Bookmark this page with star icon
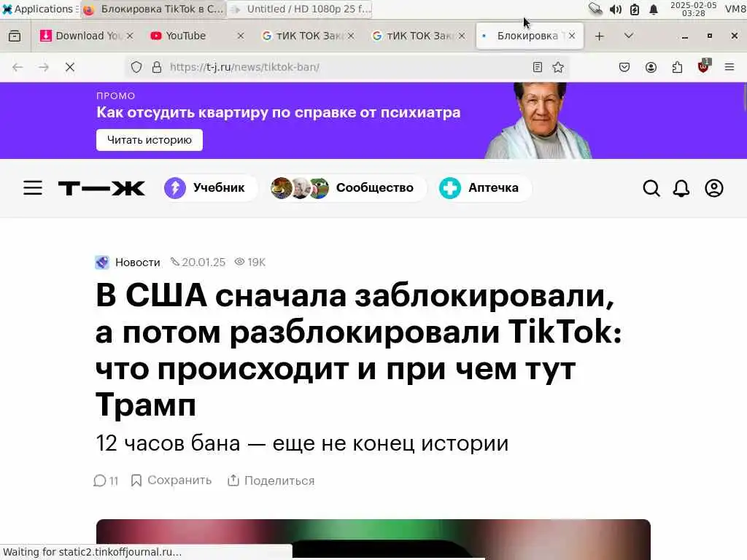The width and height of the screenshot is (747, 560). point(558,67)
